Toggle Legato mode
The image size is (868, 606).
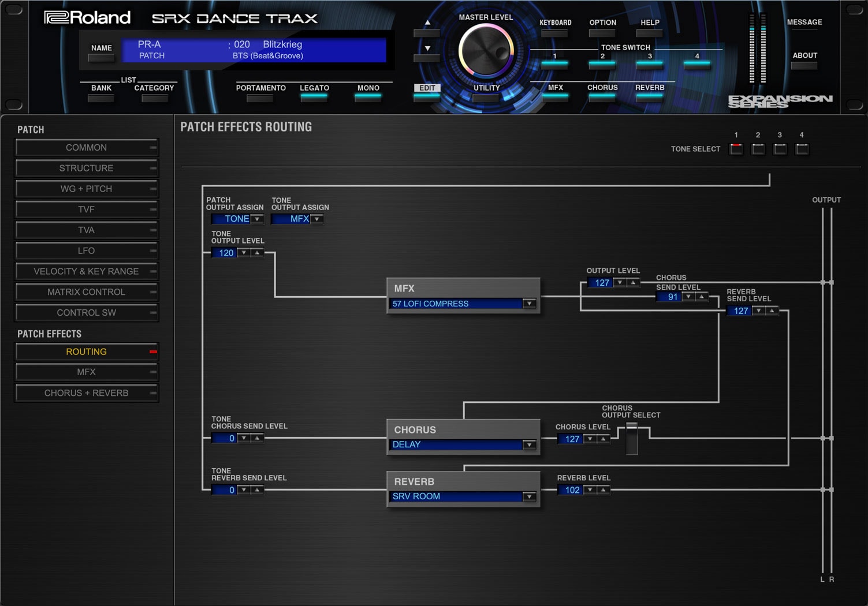(314, 98)
